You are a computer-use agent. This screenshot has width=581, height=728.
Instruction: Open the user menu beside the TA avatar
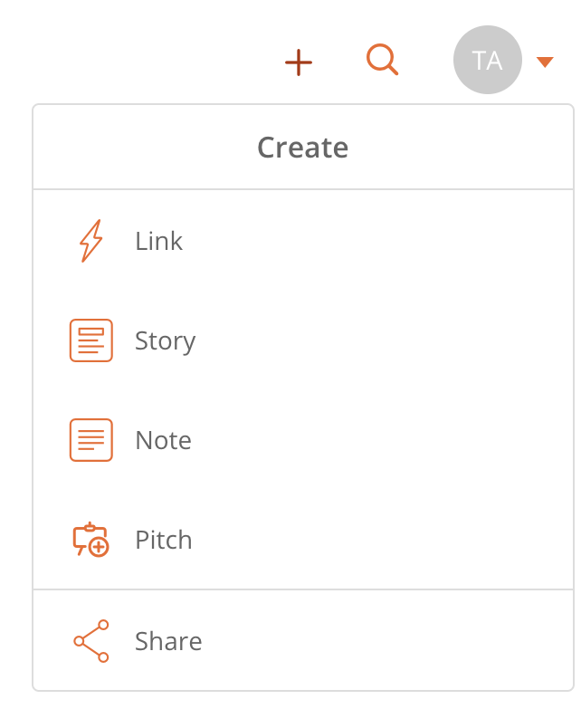tap(545, 62)
